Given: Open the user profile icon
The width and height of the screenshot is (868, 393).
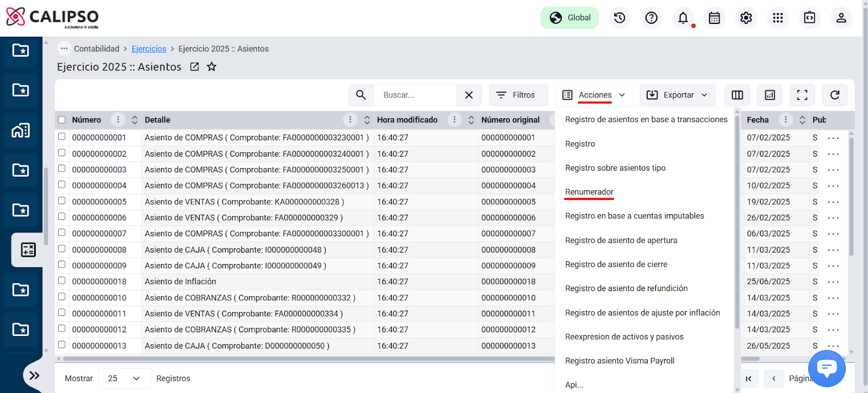Looking at the screenshot, I should [841, 18].
